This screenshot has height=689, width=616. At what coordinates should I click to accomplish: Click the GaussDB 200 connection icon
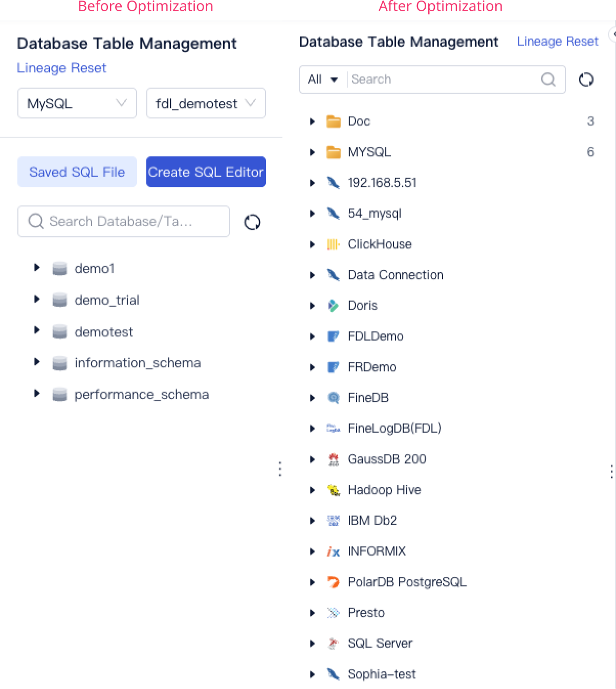(333, 459)
